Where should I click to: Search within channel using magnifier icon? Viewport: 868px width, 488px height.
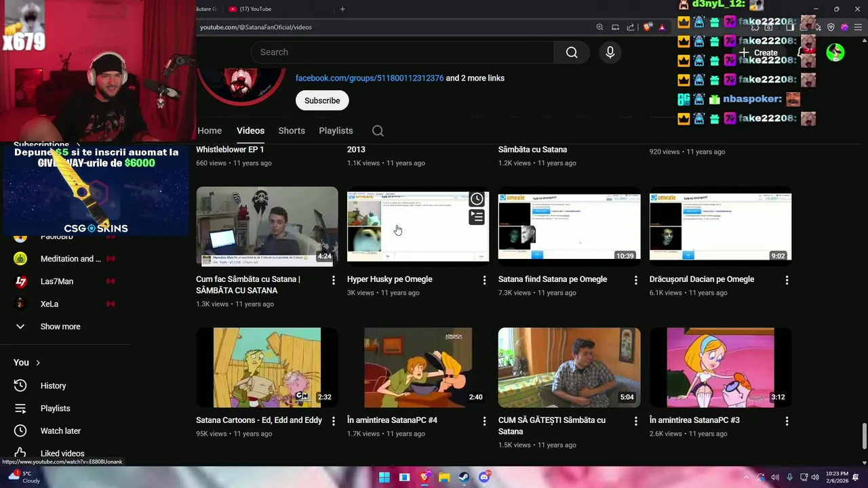(x=378, y=131)
